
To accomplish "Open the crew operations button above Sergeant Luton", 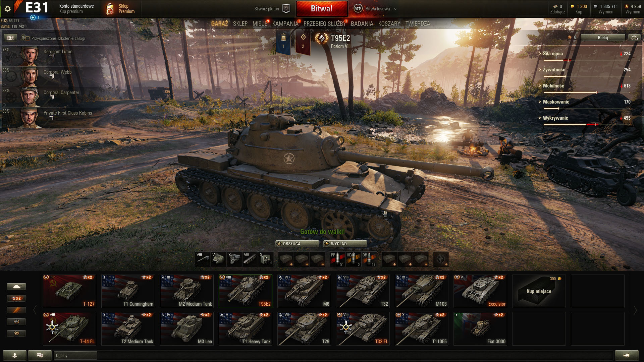I will click(10, 38).
